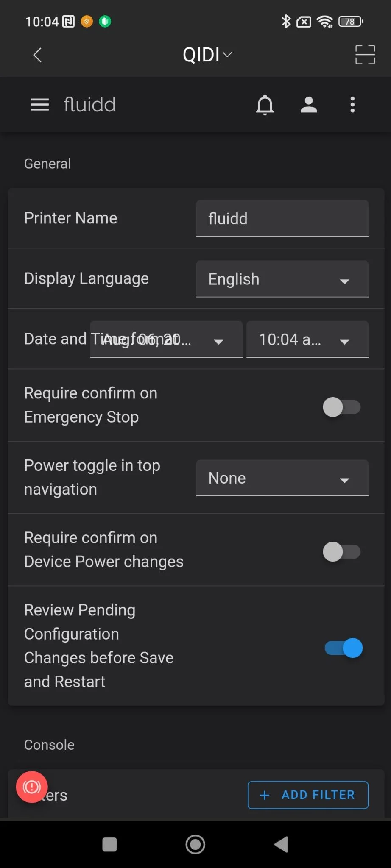Tap the red emergency stop button
391x868 pixels.
pyautogui.click(x=32, y=787)
